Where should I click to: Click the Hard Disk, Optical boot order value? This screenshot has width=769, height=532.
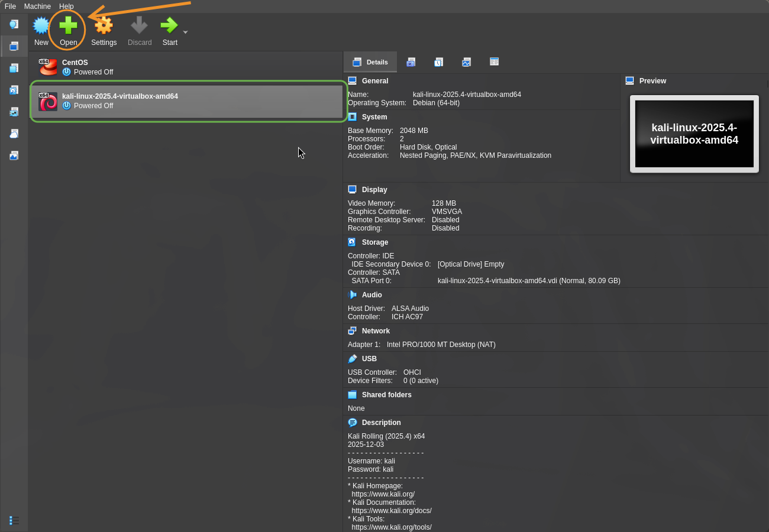428,147
